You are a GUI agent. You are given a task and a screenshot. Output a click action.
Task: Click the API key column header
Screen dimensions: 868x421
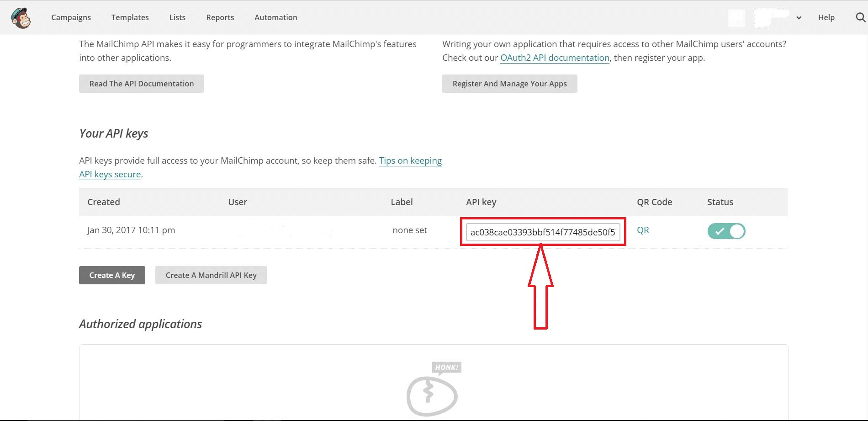pyautogui.click(x=481, y=202)
